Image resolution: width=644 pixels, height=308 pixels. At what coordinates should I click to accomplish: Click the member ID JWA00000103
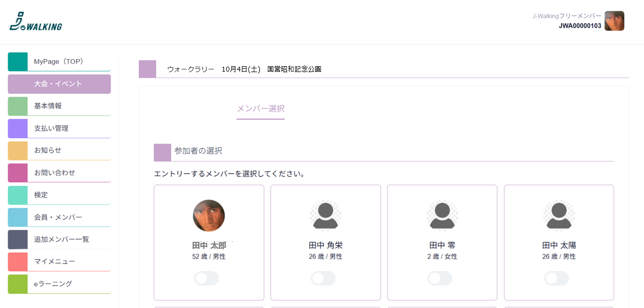(580, 26)
